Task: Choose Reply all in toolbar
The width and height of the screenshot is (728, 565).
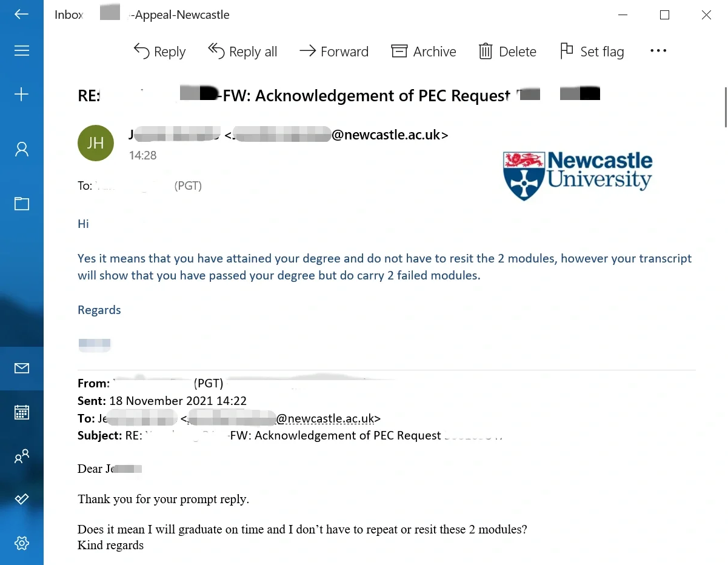Action: click(242, 52)
